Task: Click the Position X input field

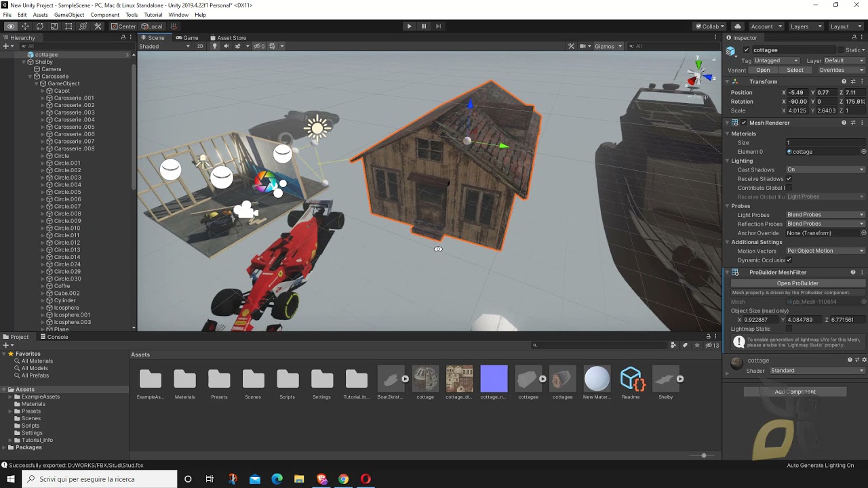Action: [x=798, y=92]
